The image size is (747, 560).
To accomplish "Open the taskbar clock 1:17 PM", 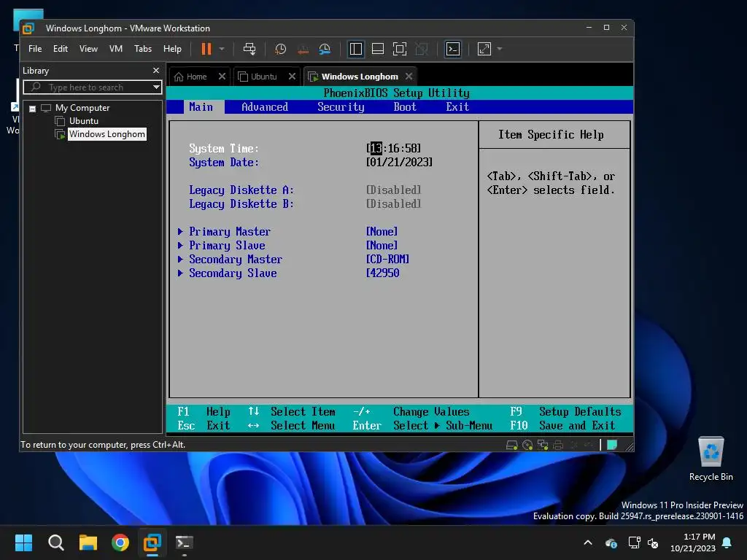I will [693, 542].
